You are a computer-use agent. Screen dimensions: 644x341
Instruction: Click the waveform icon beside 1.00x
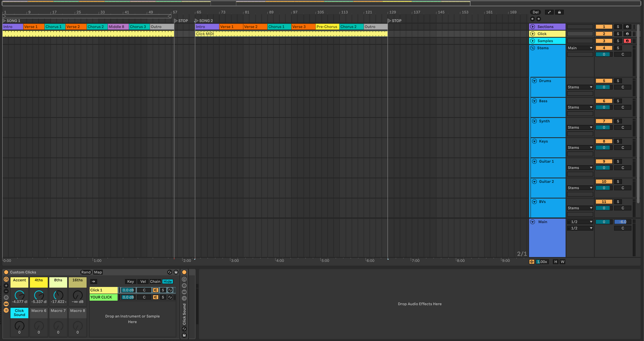(x=532, y=262)
